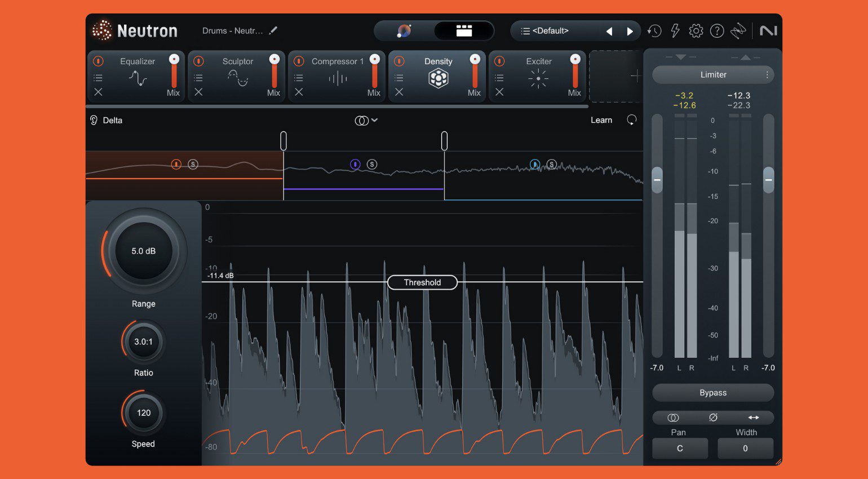Click the Learn button
Screen dimensions: 868x479
(x=601, y=120)
